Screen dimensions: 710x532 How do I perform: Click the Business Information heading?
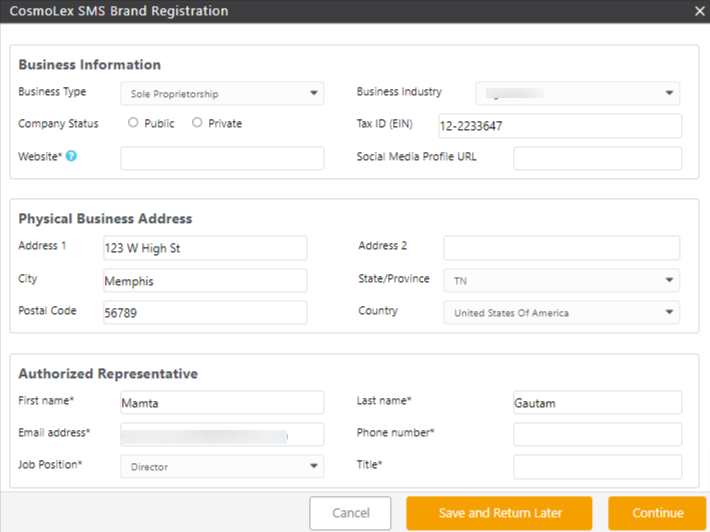pyautogui.click(x=90, y=65)
